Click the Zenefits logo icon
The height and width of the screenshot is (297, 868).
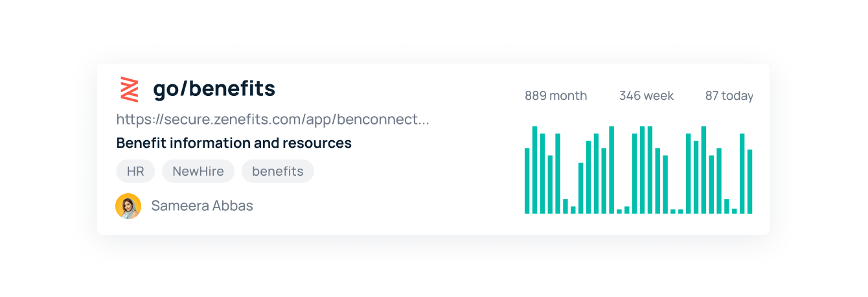[x=130, y=89]
